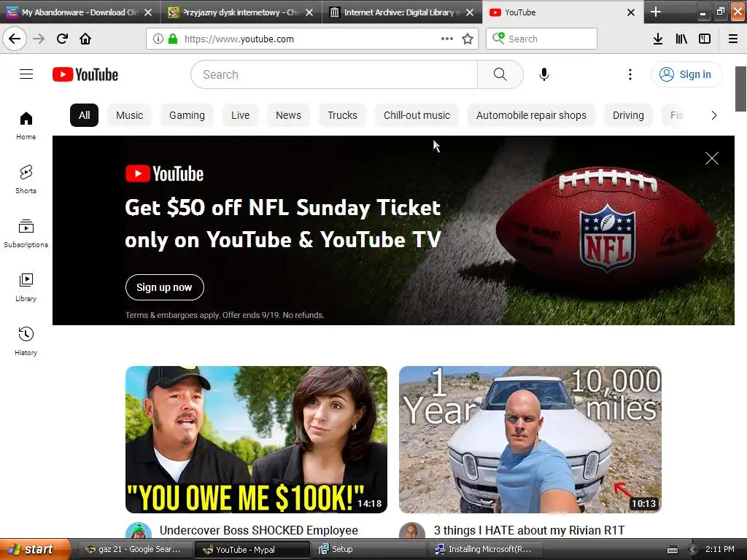
Task: Open Library in YouTube sidebar
Action: pos(26,287)
